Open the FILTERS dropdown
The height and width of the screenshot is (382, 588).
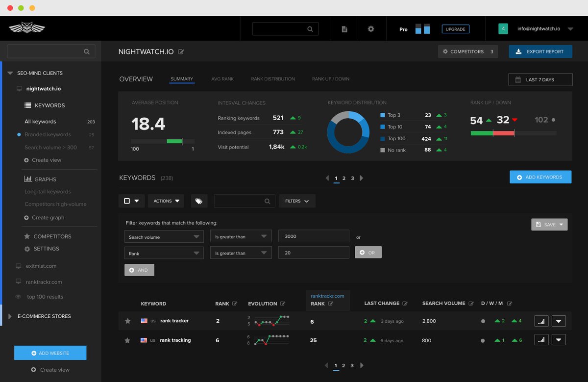click(297, 201)
